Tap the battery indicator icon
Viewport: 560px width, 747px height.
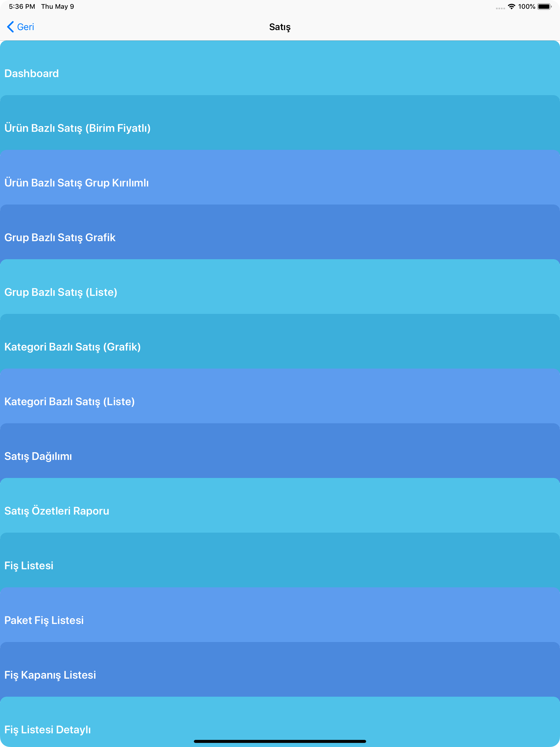click(x=544, y=6)
